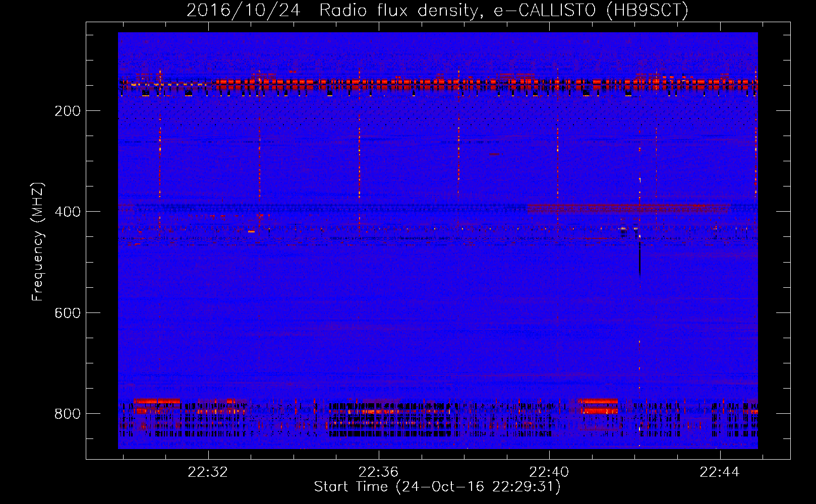816x504 pixels.
Task: Click the 22:40 time tick label
Action: click(549, 472)
